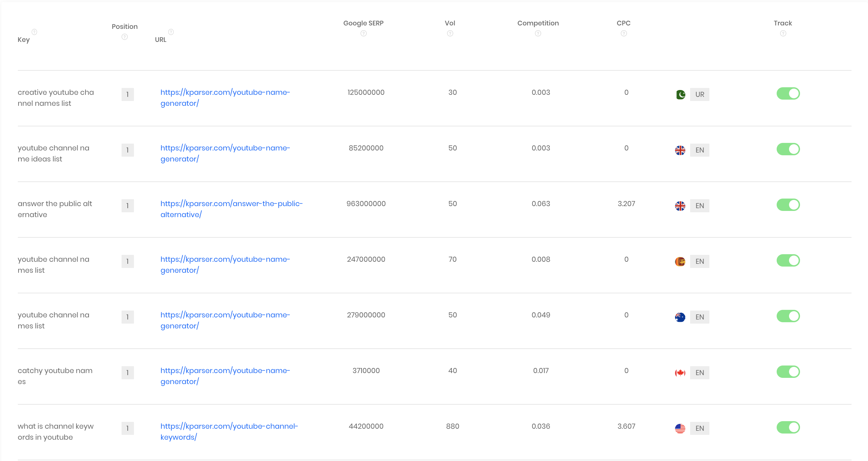Viewport: 868px width, 461px height.
Task: Click the help icon under CPC header
Action: 624,33
